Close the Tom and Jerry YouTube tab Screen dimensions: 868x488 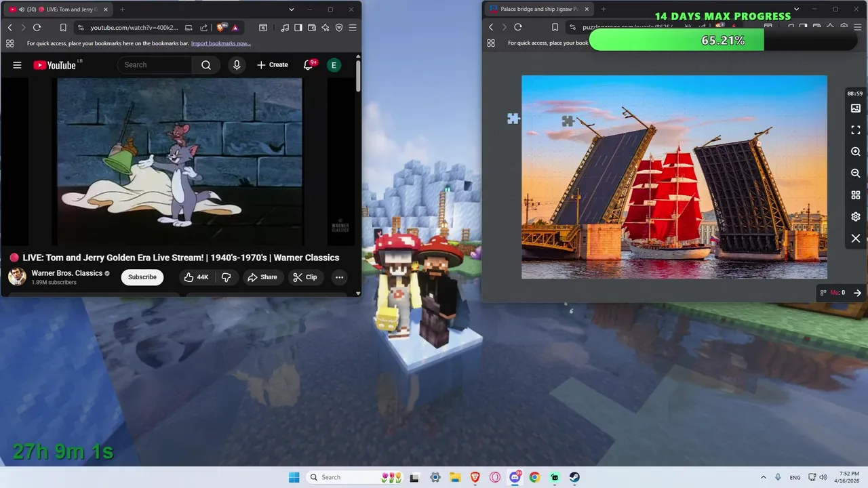point(105,9)
